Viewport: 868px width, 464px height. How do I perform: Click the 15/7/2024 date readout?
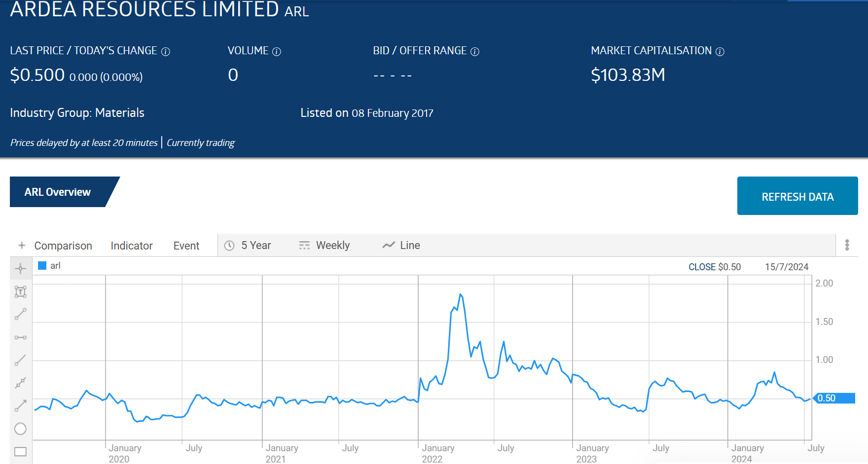tap(787, 267)
